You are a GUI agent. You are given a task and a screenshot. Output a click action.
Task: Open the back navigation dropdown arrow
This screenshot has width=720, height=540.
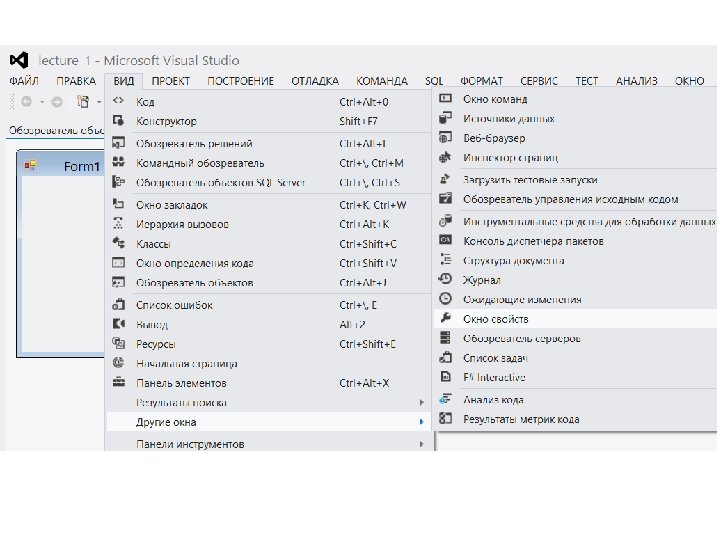pos(42,102)
